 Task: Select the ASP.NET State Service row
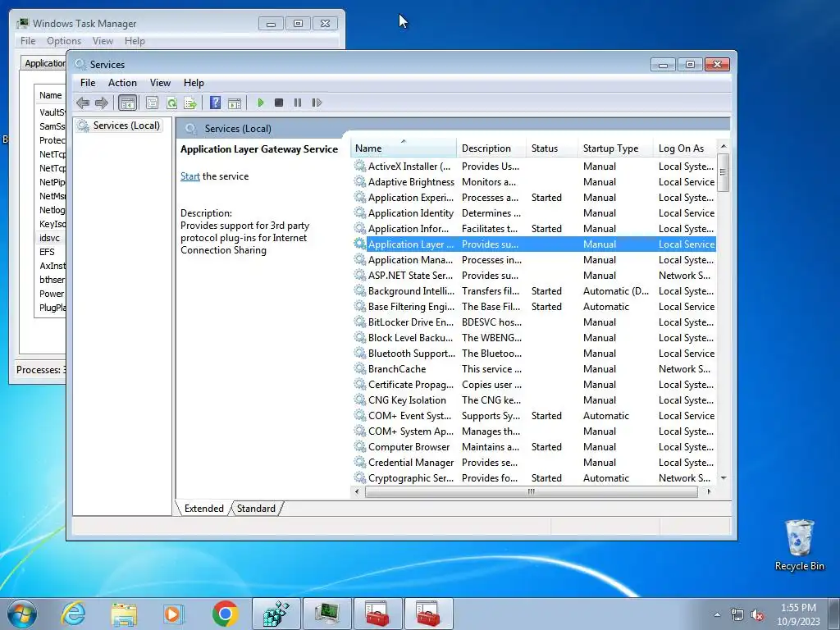[534, 276]
